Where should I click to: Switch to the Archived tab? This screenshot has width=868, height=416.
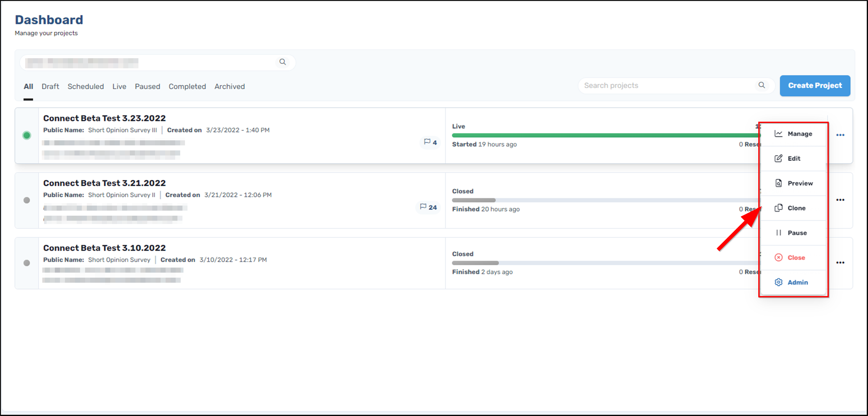click(230, 86)
